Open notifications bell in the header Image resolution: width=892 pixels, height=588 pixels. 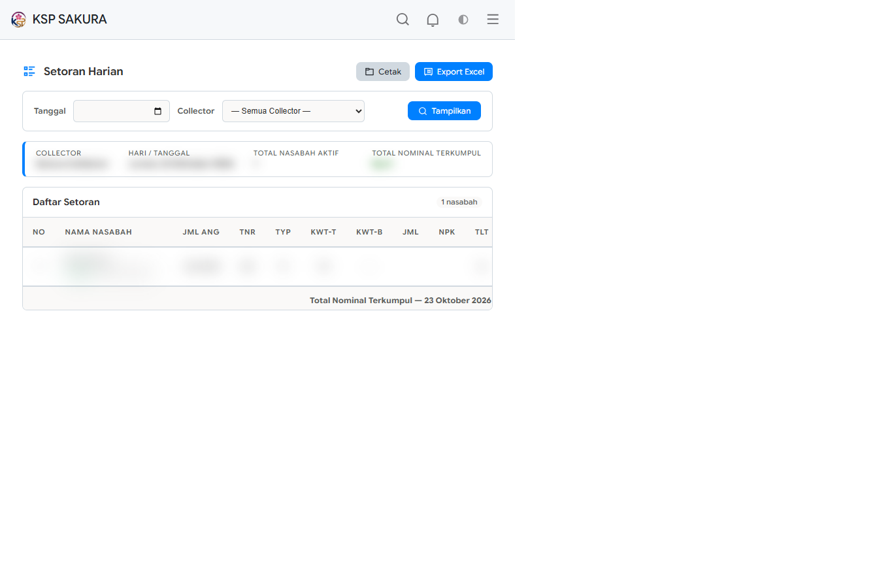coord(433,20)
